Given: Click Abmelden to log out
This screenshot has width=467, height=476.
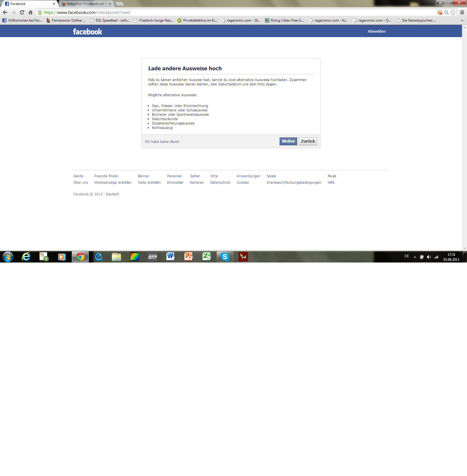Looking at the screenshot, I should (x=377, y=31).
